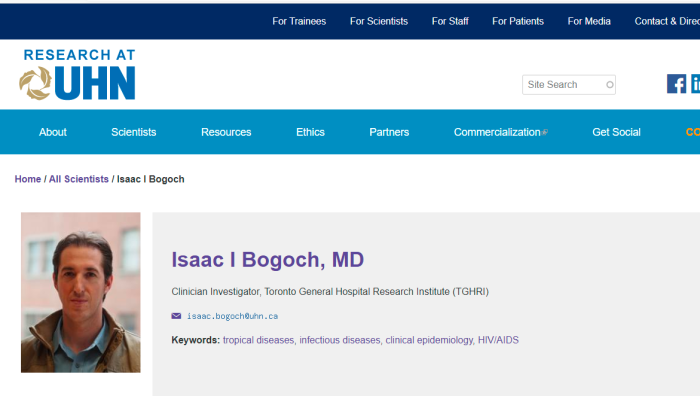700x396 pixels.
Task: Open the For Scientists menu
Action: coord(379,21)
